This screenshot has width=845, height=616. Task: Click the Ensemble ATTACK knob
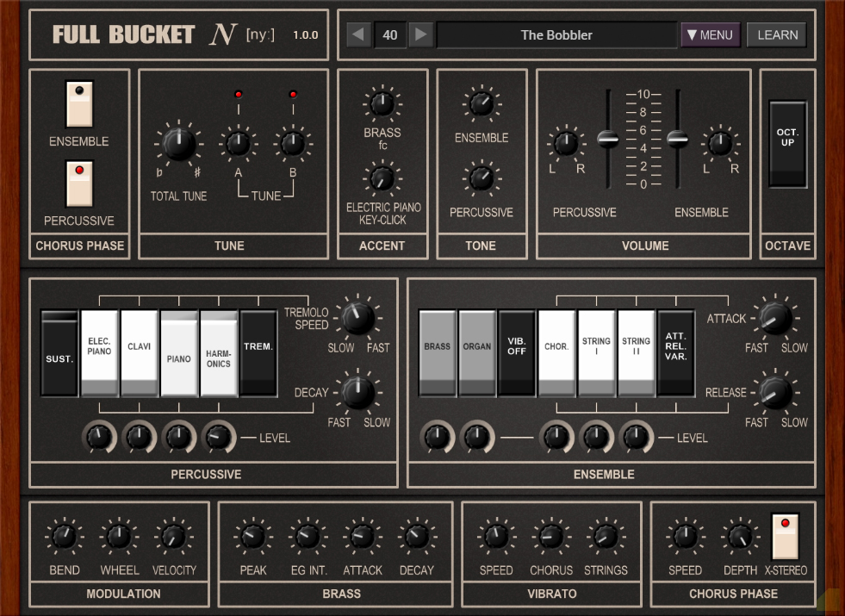(x=775, y=318)
